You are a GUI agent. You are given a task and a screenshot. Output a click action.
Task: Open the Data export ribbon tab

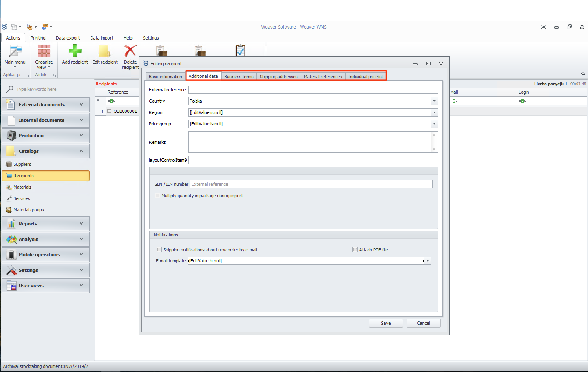coord(68,38)
